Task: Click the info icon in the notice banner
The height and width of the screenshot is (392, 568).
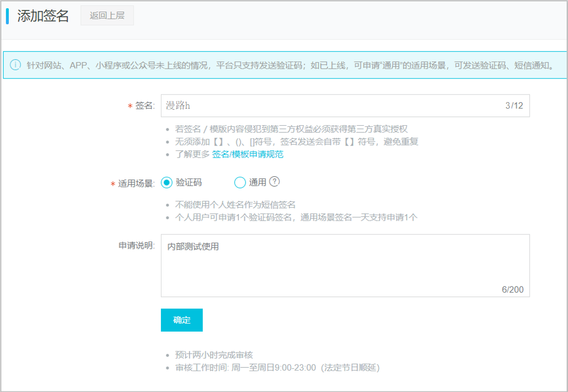Action: coord(15,65)
